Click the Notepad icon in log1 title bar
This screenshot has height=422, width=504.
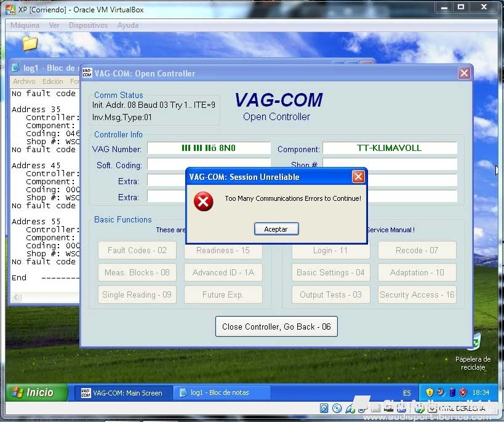pos(15,68)
